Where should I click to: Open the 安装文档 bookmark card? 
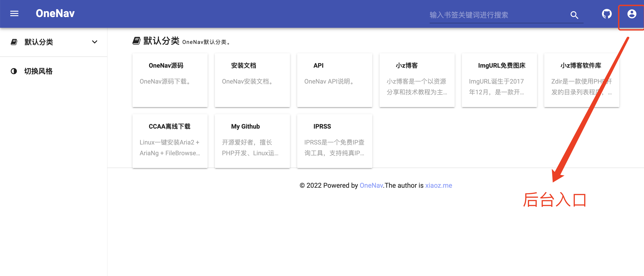click(252, 80)
